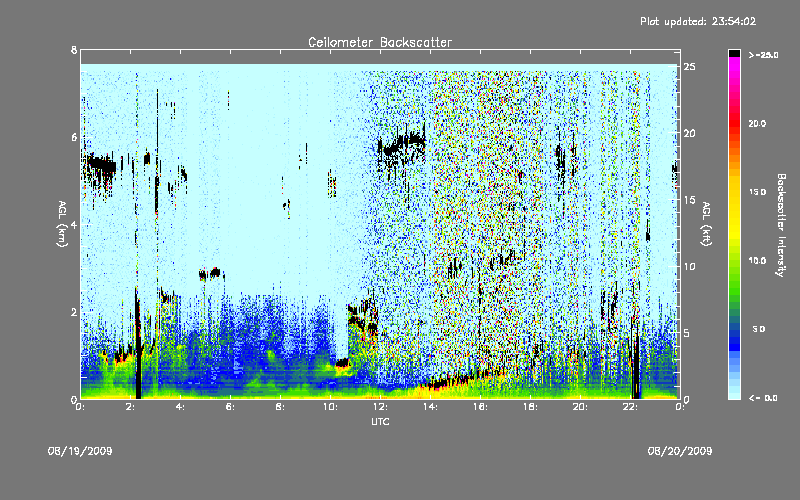Click the '2:' UTC time tick
Viewport: 800px width, 500px height.
pyautogui.click(x=130, y=407)
